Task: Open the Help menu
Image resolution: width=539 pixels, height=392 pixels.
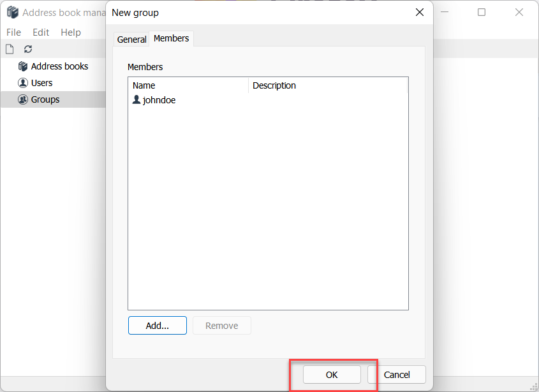Action: pyautogui.click(x=71, y=33)
